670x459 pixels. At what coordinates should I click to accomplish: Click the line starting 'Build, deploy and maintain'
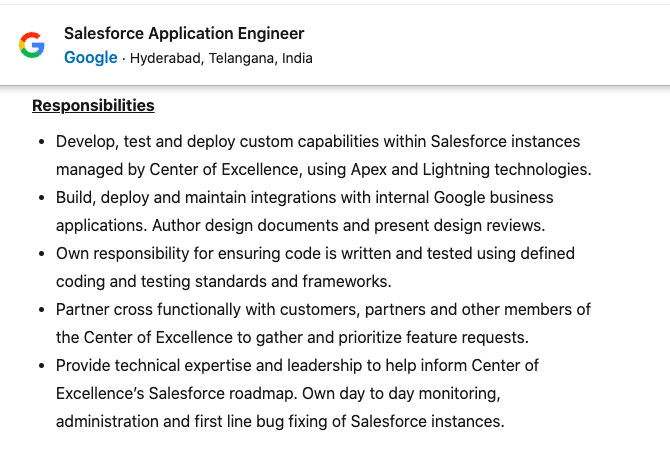tap(305, 197)
